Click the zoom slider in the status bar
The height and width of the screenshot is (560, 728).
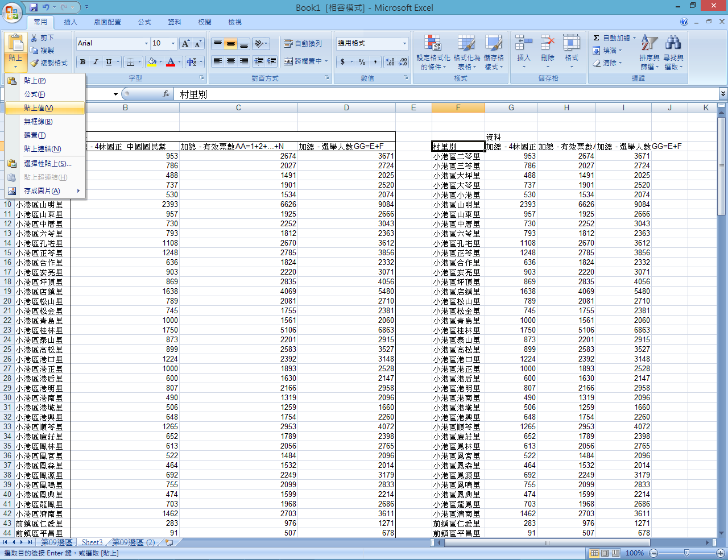point(686,553)
